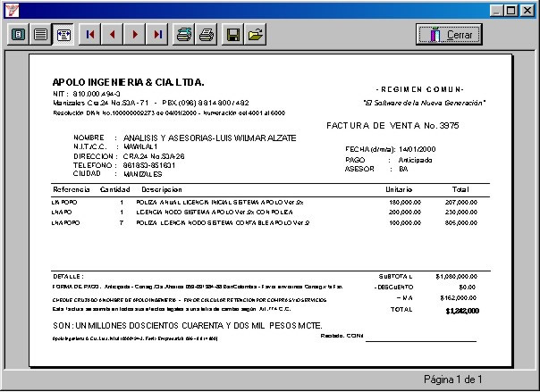Click the line total 805,000.00
Image resolution: width=540 pixels, height=392 pixels.
(461, 223)
